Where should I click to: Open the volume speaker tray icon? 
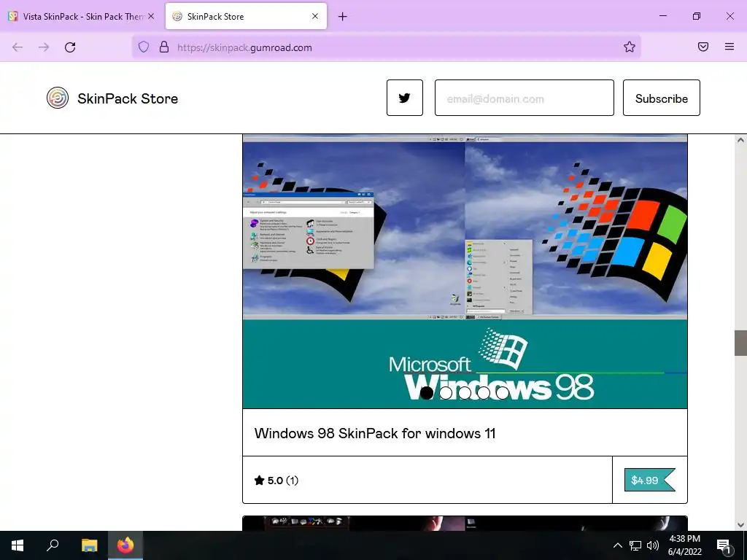click(x=653, y=545)
